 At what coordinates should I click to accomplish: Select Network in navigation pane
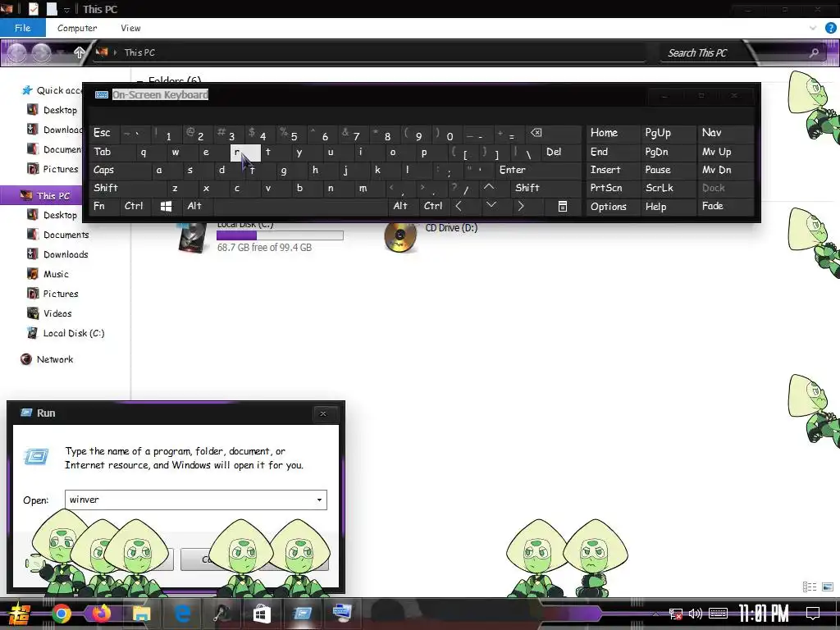tap(55, 359)
